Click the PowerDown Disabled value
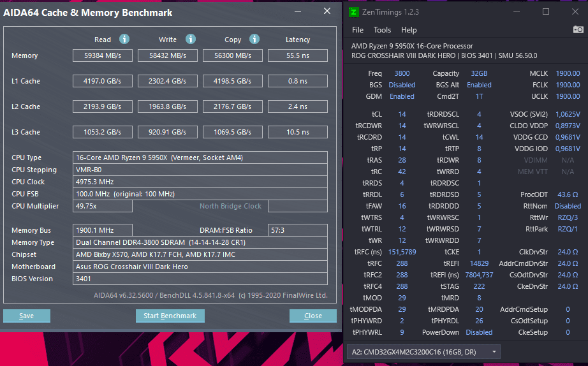588x366 pixels. [x=479, y=332]
